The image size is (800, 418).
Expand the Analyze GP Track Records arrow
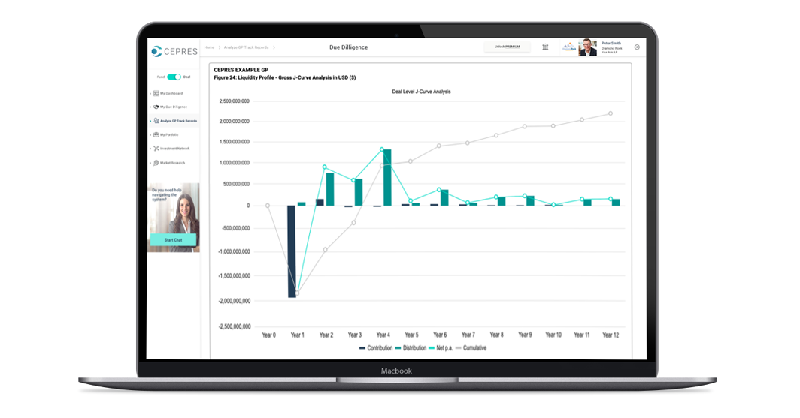151,121
